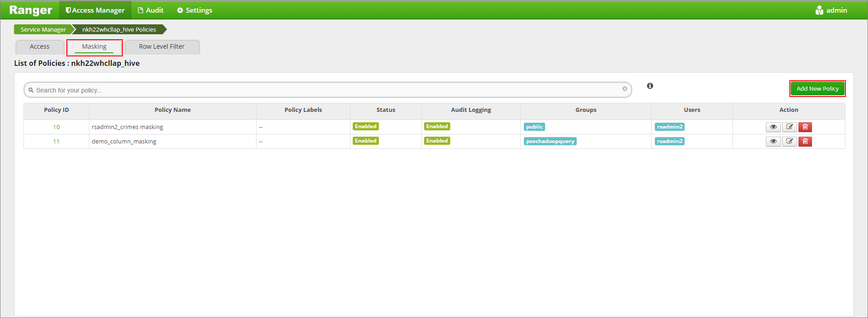View the demo_column_masking policy details
868x318 pixels.
coord(773,141)
